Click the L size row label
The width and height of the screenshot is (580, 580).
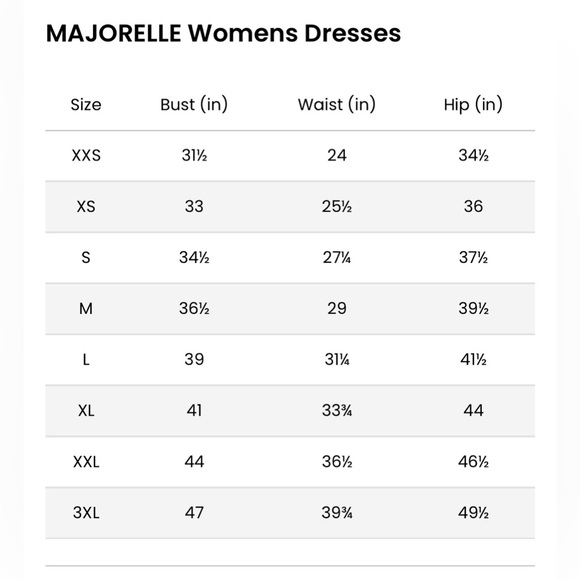click(x=86, y=360)
